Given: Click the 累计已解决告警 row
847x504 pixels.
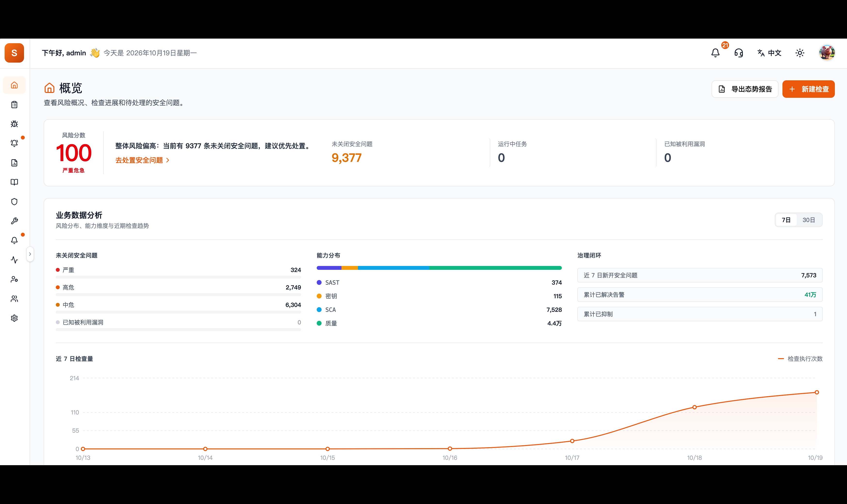Looking at the screenshot, I should click(x=700, y=295).
